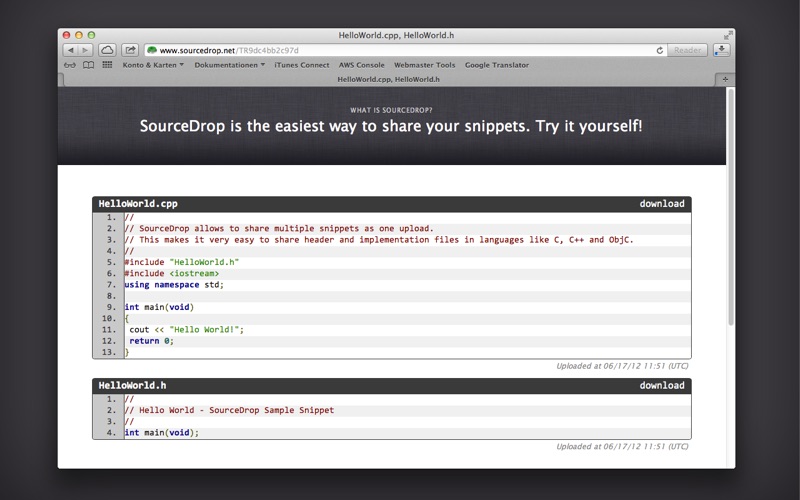Download the HelloWorld.cpp snippet
Screen dimensions: 800x500
pos(662,204)
